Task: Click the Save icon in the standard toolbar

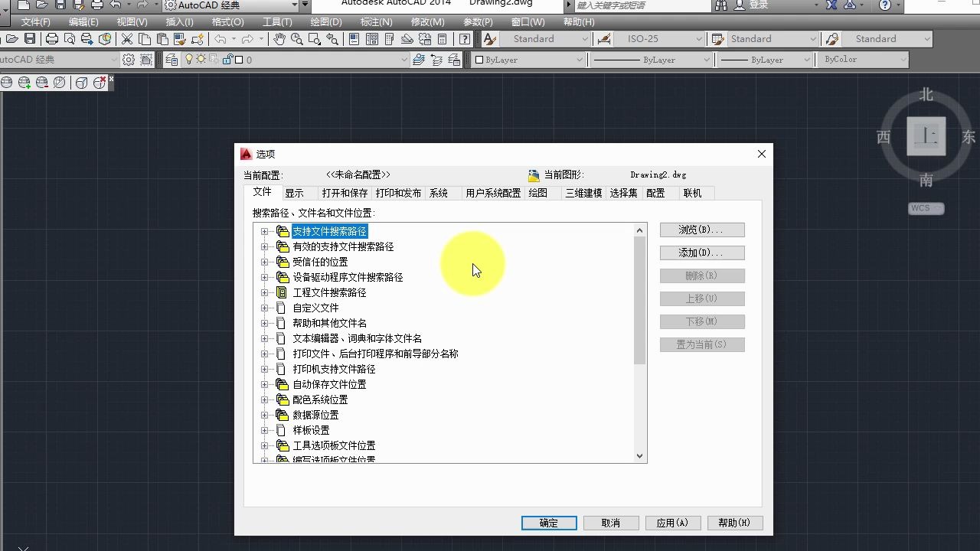Action: coord(30,39)
